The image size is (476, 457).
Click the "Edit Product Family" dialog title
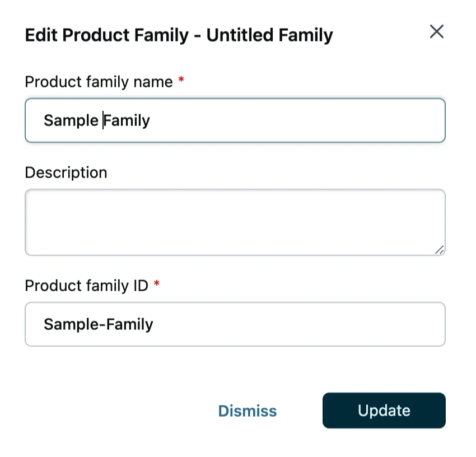click(107, 35)
